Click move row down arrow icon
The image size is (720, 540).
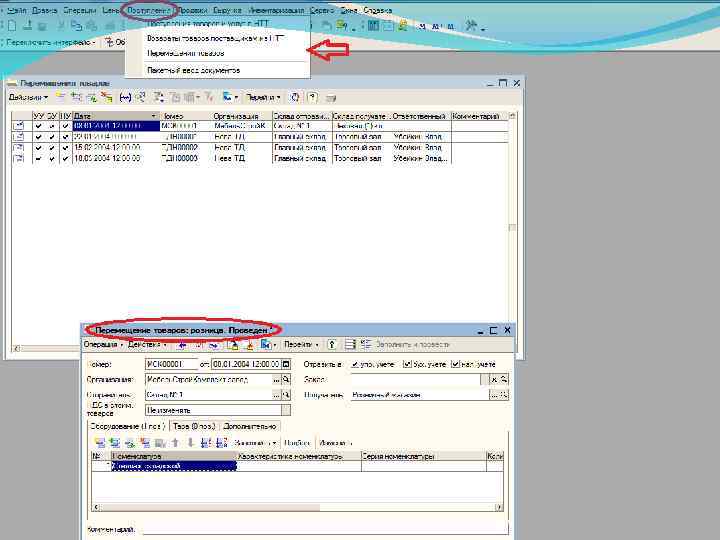click(191, 443)
